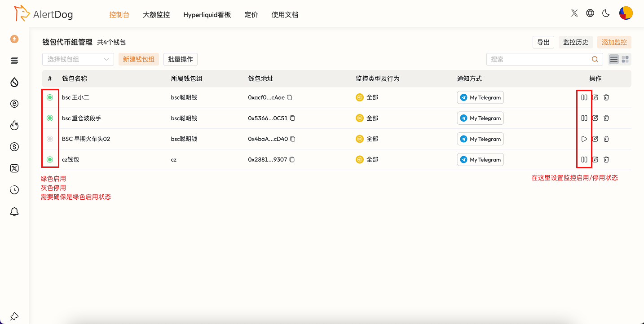Open the Bitcoin section from the sidebar
Image resolution: width=644 pixels, height=324 pixels.
coord(14,104)
